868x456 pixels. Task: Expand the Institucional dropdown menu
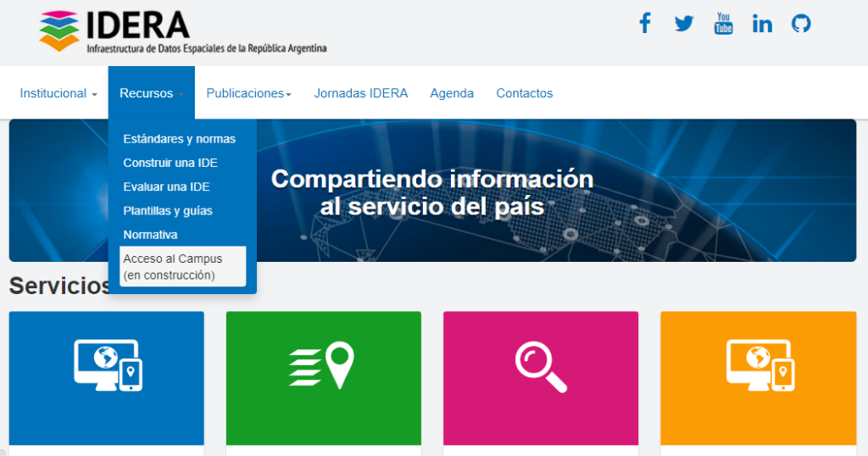tap(58, 93)
